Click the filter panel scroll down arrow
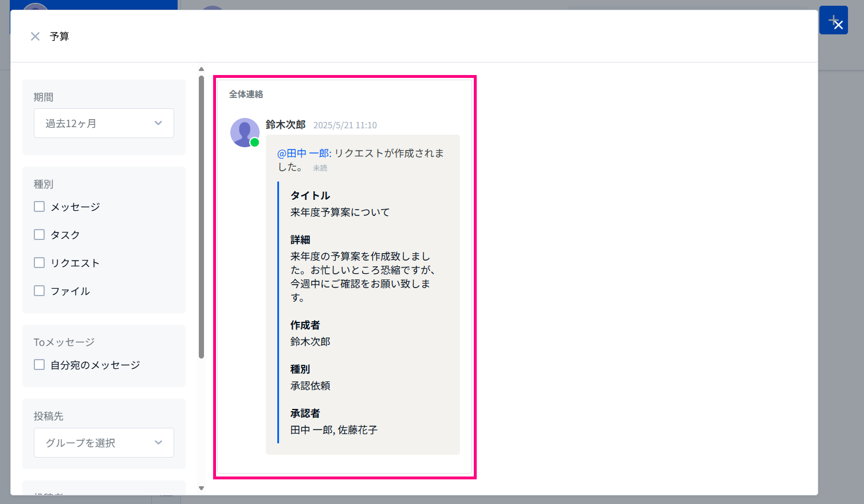Screen dimensions: 864x504 (x=201, y=489)
